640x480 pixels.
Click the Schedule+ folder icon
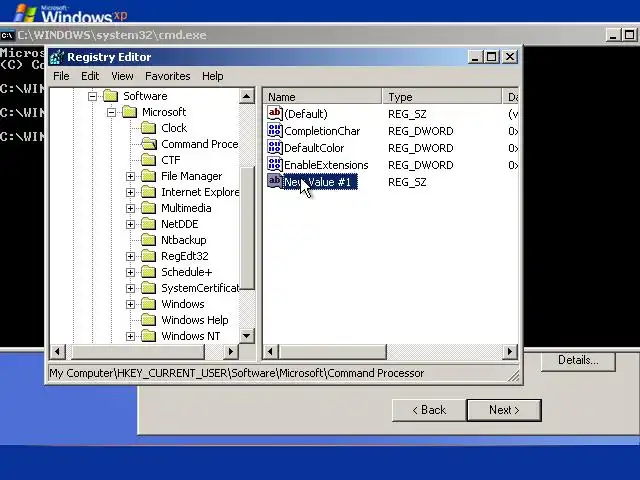tap(149, 272)
